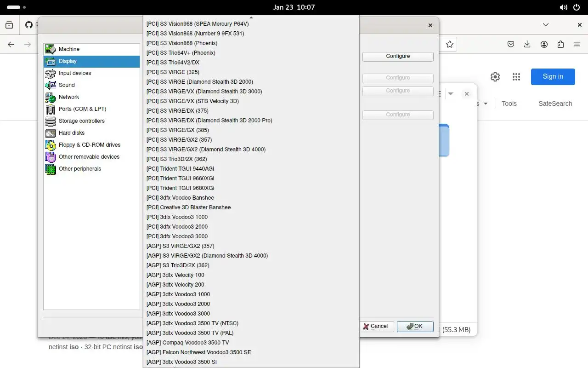
Task: Open the Network category globe icon
Action: [51, 97]
